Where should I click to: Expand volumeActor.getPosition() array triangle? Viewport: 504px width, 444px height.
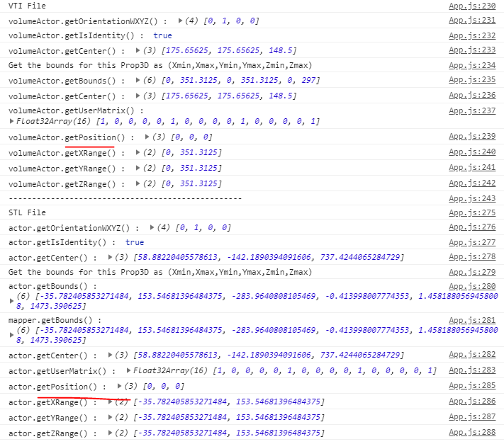pyautogui.click(x=147, y=137)
